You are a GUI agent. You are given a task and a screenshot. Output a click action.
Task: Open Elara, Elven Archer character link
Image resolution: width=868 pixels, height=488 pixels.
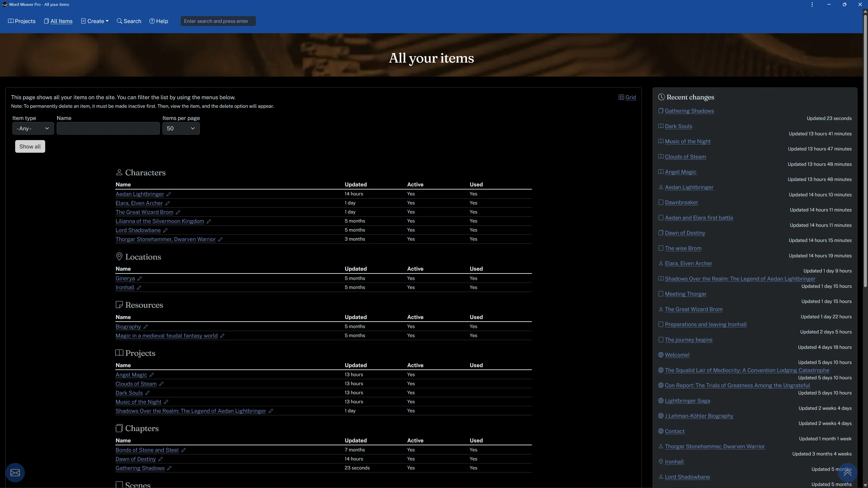139,203
